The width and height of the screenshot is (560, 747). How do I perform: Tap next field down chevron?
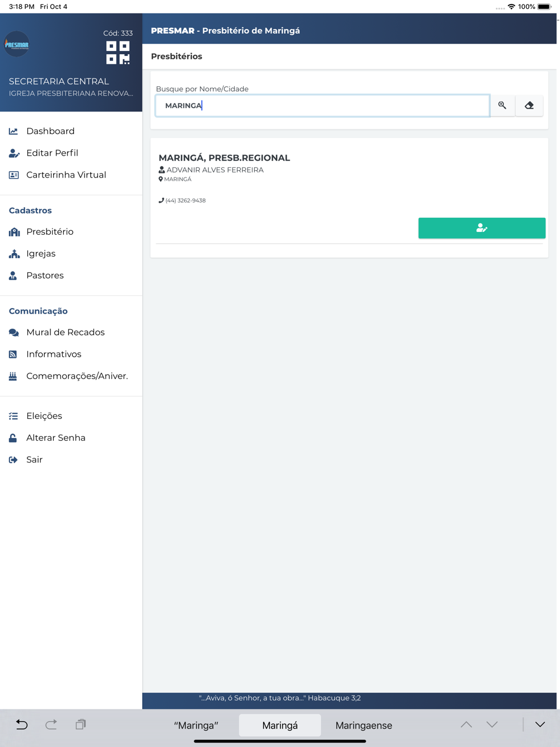click(x=492, y=725)
